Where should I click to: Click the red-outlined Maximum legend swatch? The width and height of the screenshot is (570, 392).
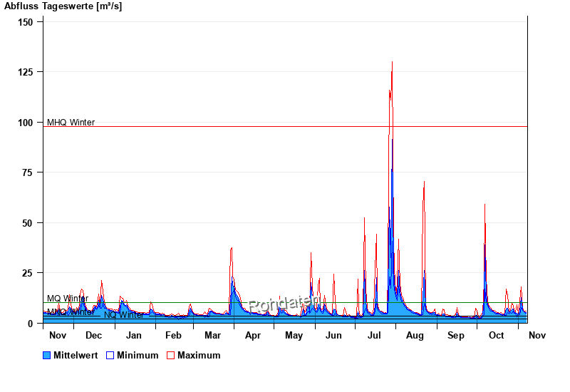point(170,355)
